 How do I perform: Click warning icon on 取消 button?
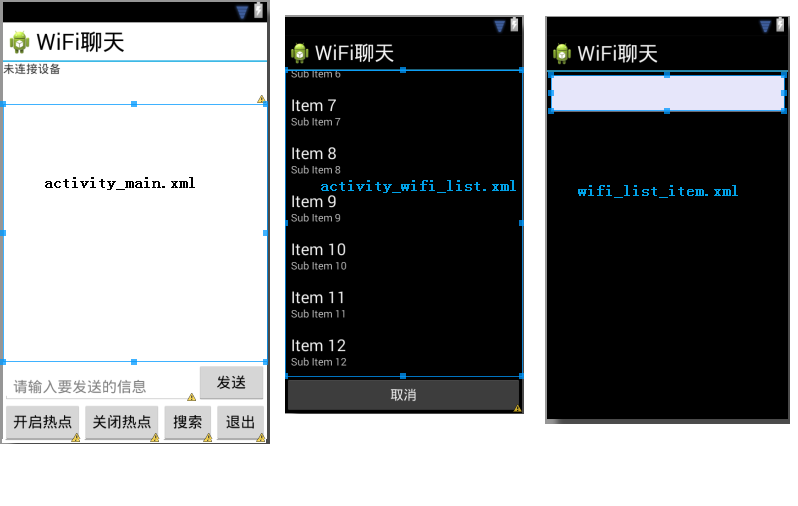518,408
